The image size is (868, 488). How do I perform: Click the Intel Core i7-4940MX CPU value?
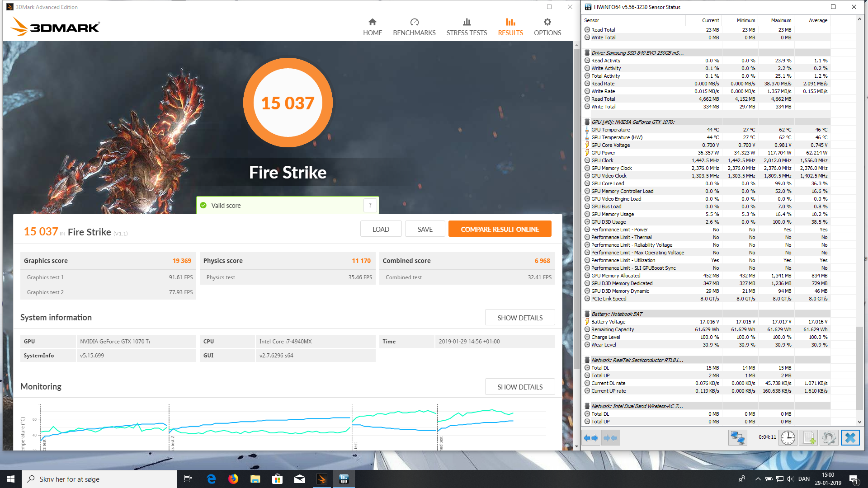pyautogui.click(x=285, y=342)
